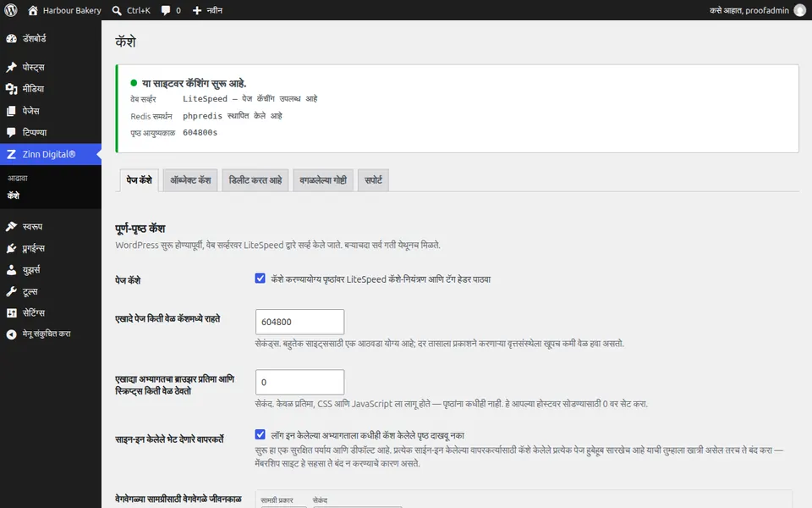Click the page cache duration field 604800
Screen dimensions: 812x508
click(299, 322)
